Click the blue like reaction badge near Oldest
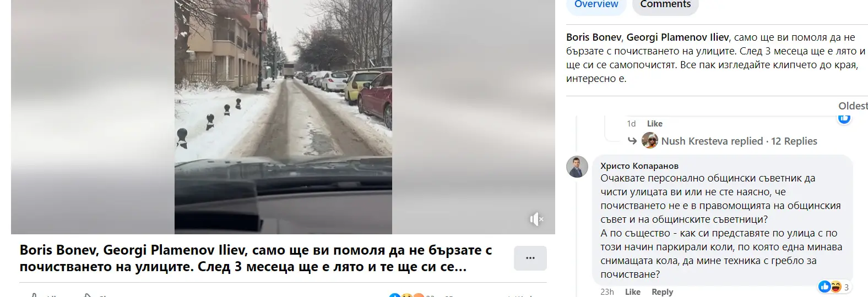 coord(844,119)
